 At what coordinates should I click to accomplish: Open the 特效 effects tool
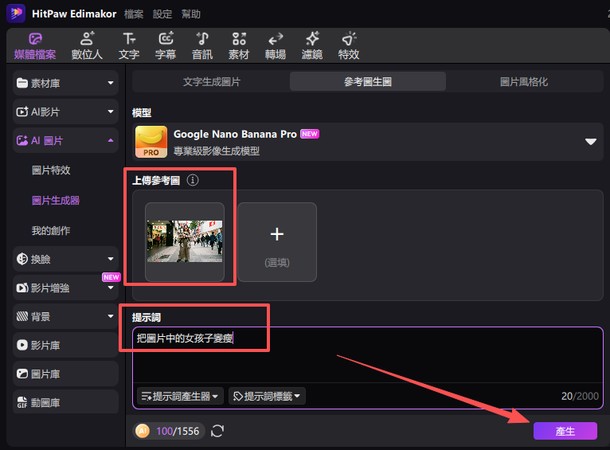pyautogui.click(x=349, y=46)
